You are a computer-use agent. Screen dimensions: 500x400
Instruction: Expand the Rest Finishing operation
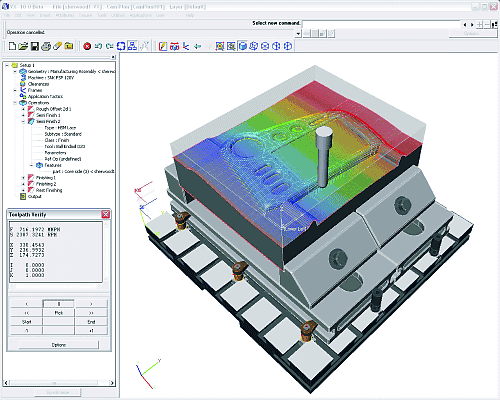23,190
